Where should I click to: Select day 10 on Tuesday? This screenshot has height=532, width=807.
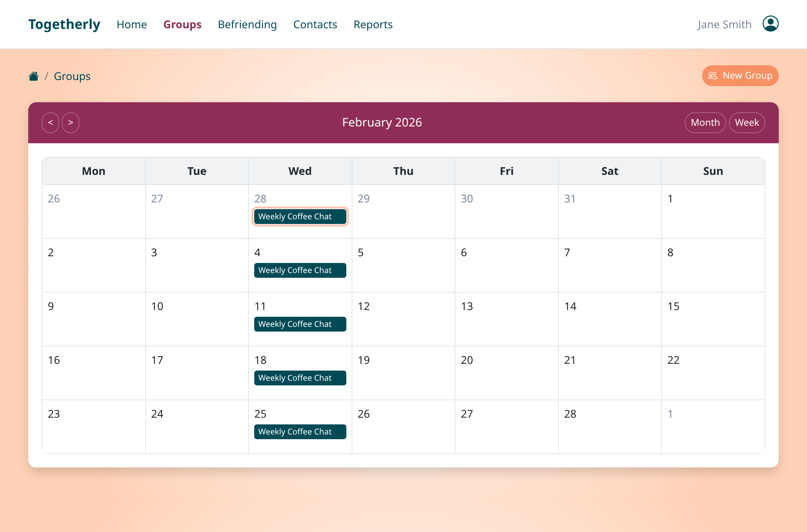[197, 319]
